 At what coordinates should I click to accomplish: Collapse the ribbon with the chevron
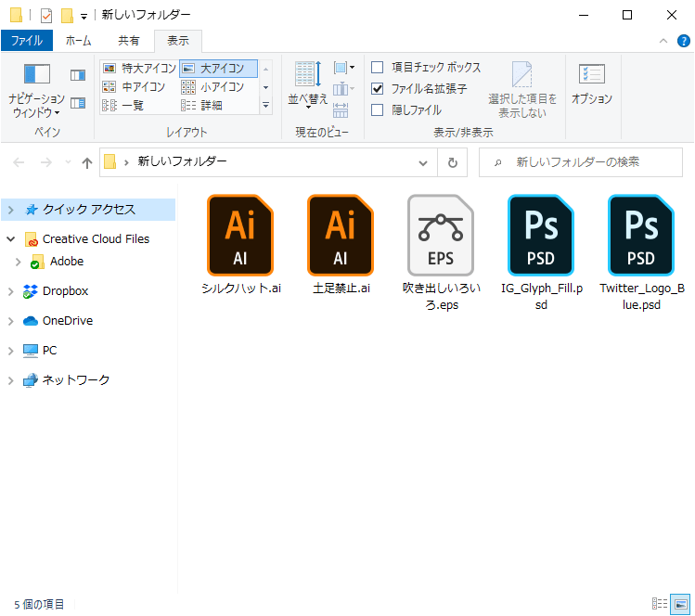(663, 41)
